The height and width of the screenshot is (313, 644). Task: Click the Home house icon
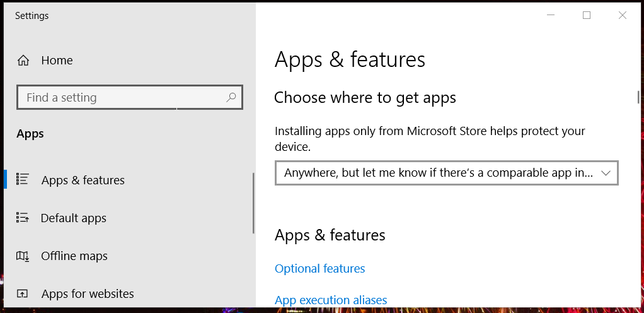point(23,61)
